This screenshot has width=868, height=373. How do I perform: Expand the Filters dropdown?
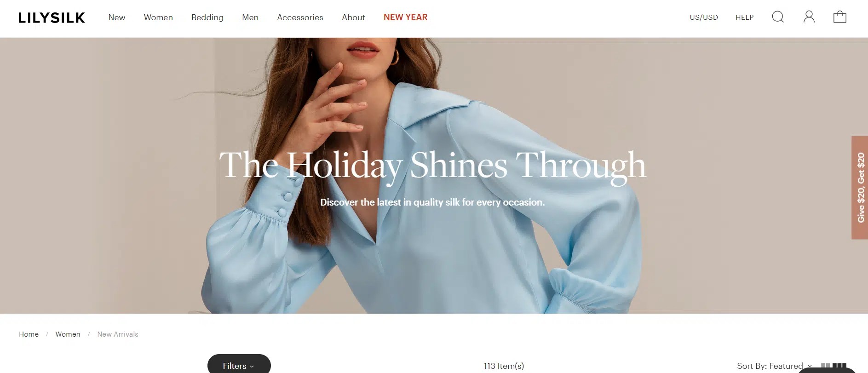click(239, 366)
